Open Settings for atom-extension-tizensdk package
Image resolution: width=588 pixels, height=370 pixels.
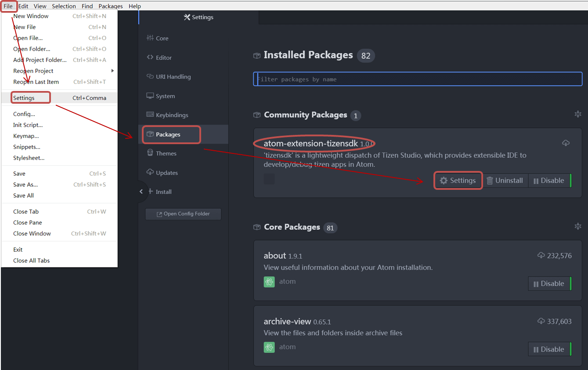[458, 181]
